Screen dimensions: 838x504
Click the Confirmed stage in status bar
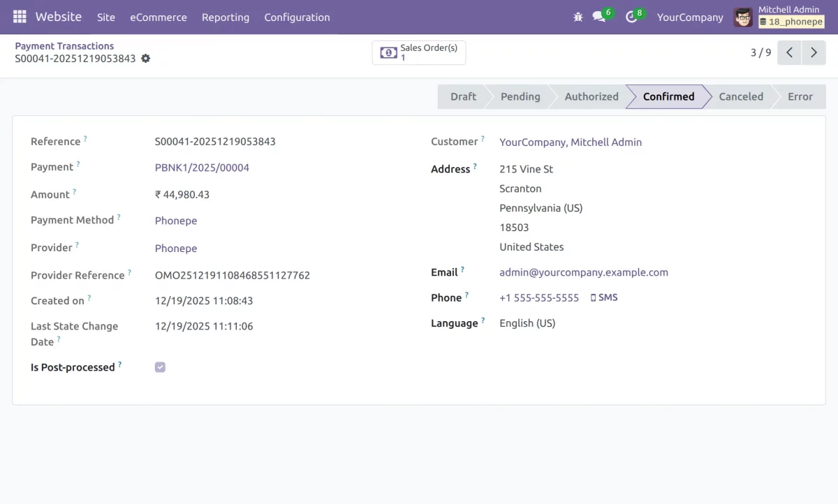click(668, 96)
